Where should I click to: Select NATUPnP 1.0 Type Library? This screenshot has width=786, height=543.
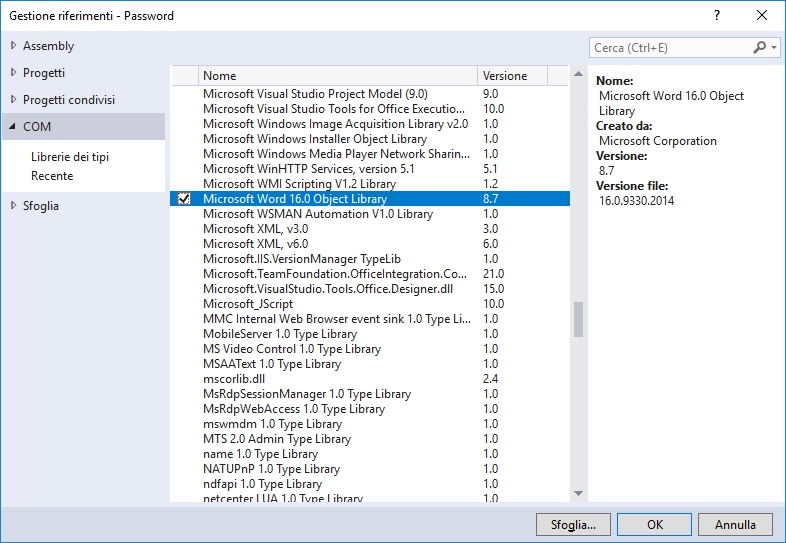click(369, 469)
